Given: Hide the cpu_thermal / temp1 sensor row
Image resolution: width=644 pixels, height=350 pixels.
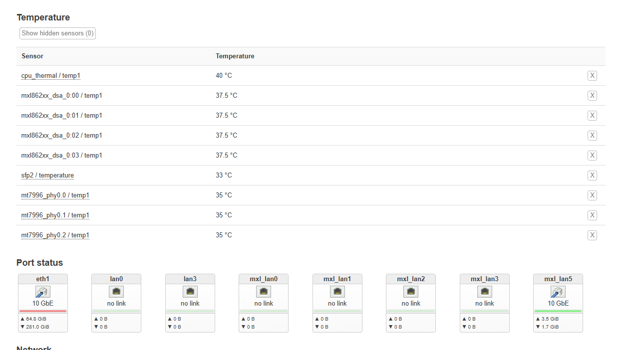Looking at the screenshot, I should 592,76.
